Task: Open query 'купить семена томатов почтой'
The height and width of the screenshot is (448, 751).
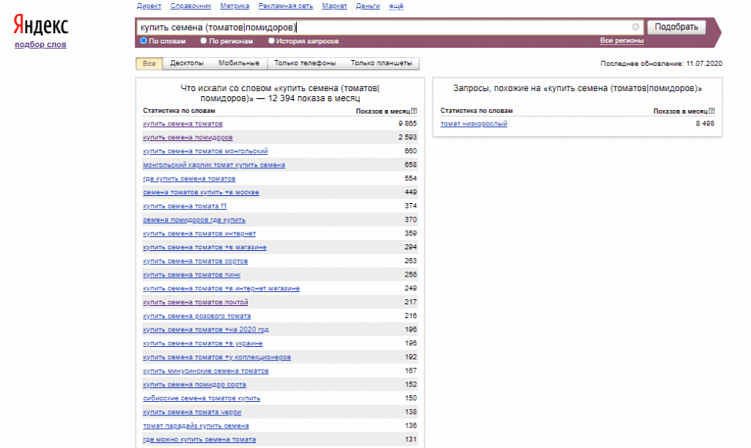Action: point(195,302)
